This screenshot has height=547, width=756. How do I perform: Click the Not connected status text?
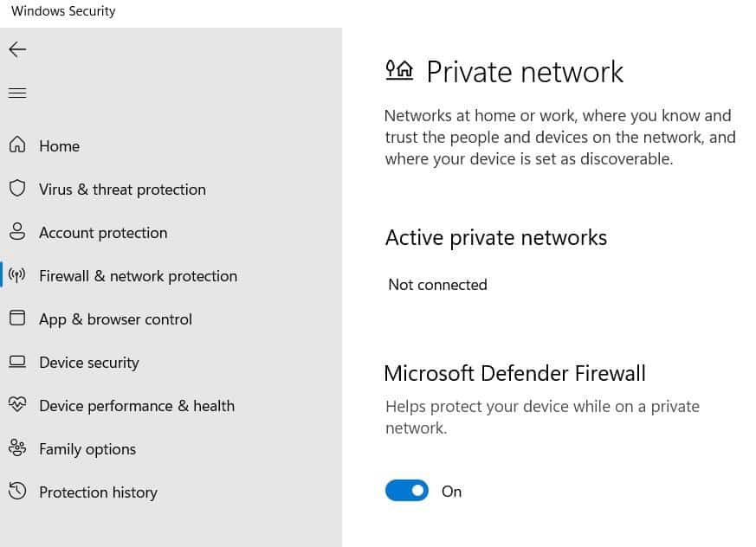coord(437,284)
